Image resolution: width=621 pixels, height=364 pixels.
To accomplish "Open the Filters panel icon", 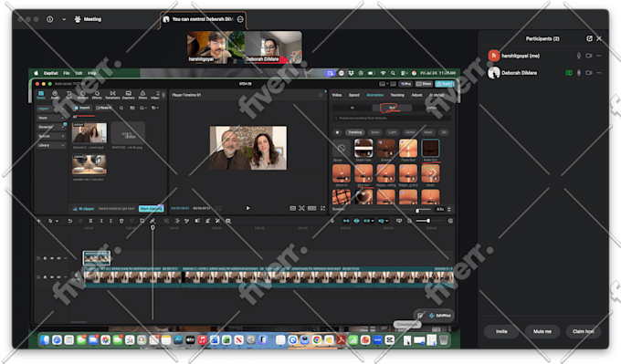I will point(143,95).
